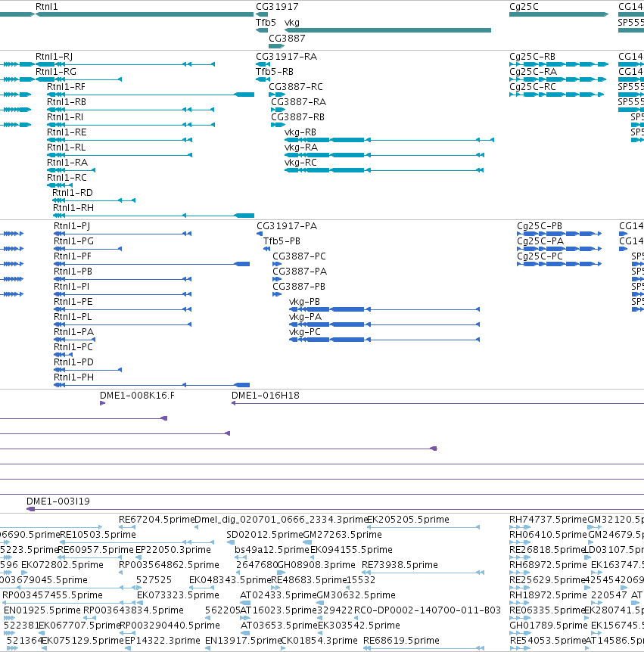
Task: Click protein vkg-PC label
Action: coord(305,332)
